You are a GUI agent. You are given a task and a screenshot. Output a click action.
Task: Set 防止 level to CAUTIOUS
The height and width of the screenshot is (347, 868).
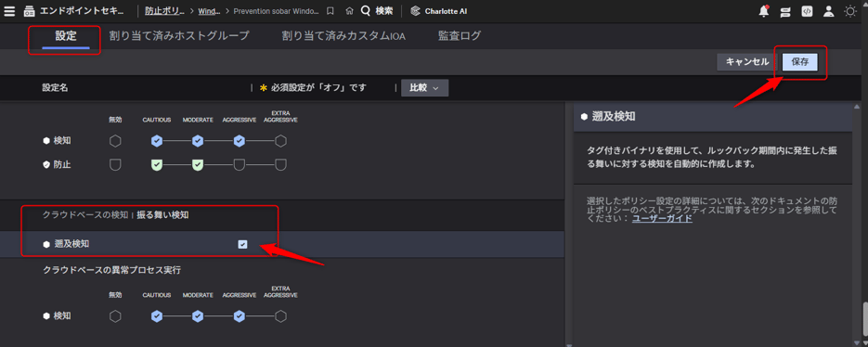click(x=157, y=164)
